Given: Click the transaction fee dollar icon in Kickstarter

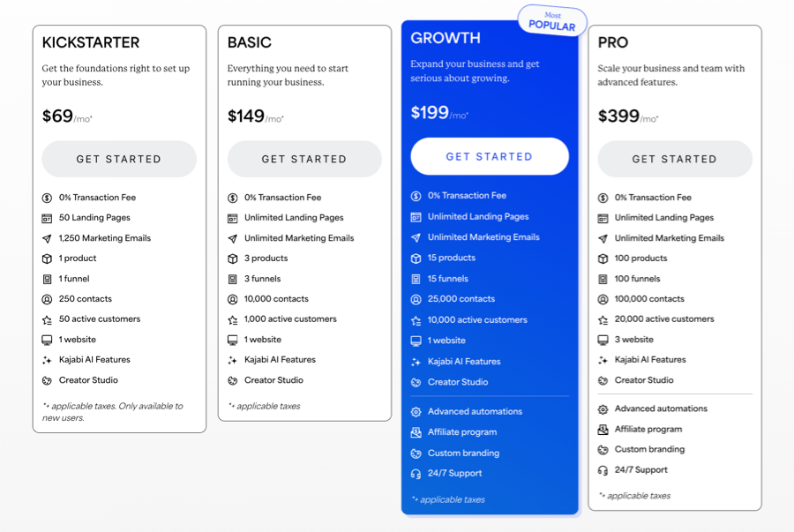Looking at the screenshot, I should pyautogui.click(x=48, y=198).
